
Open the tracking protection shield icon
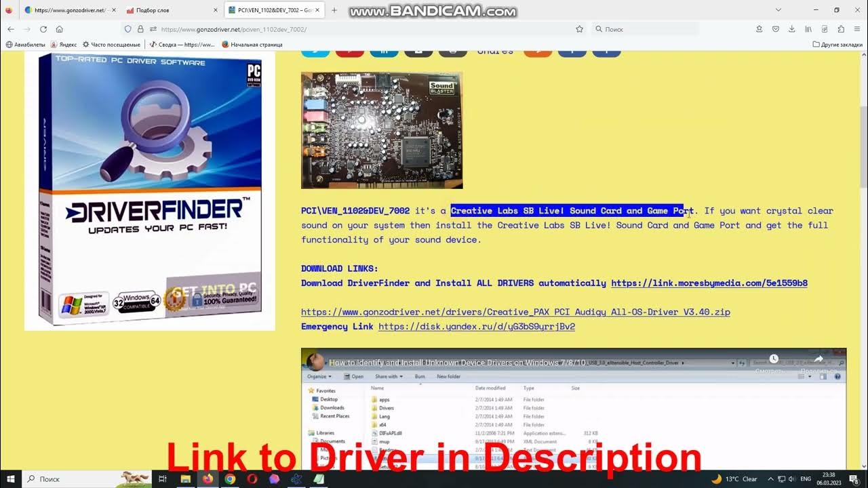pos(127,29)
